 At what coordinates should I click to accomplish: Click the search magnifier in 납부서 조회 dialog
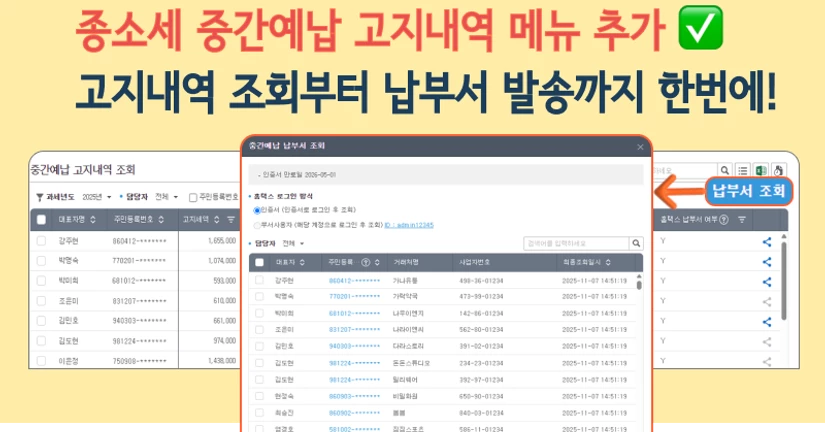coord(636,243)
